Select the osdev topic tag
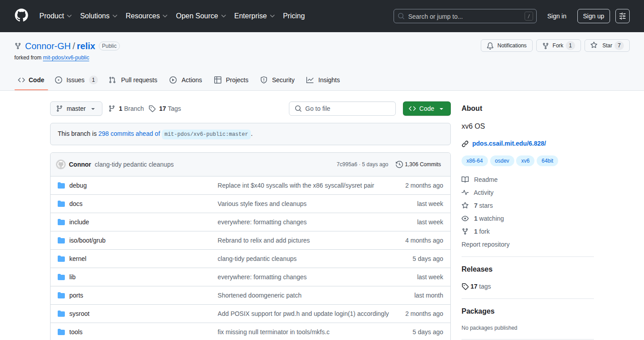This screenshot has height=340, width=644. click(502, 161)
